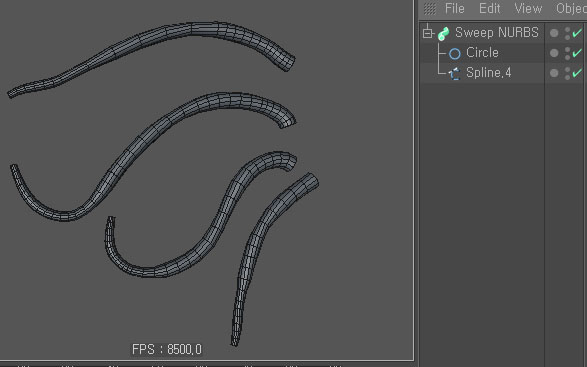
Task: Open the Edit menu in Object Manager
Action: pos(490,8)
